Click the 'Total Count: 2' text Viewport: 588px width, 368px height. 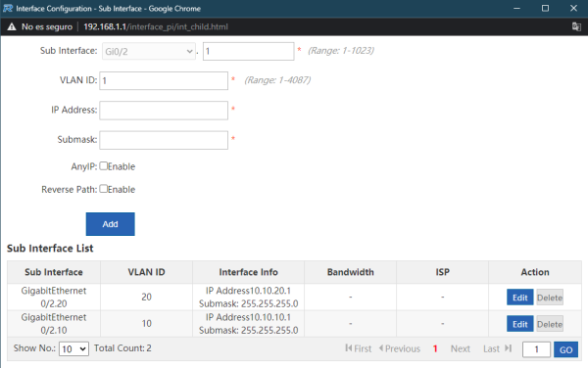pos(122,348)
